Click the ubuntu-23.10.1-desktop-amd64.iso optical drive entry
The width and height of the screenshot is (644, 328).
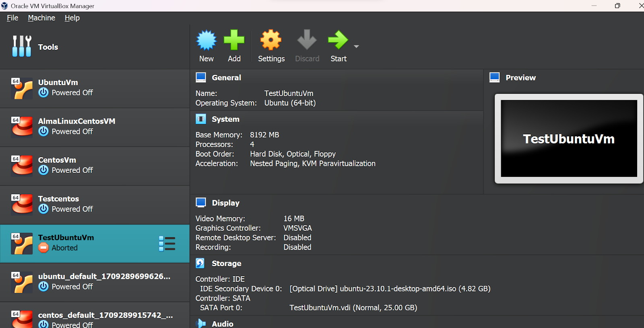[x=390, y=289]
